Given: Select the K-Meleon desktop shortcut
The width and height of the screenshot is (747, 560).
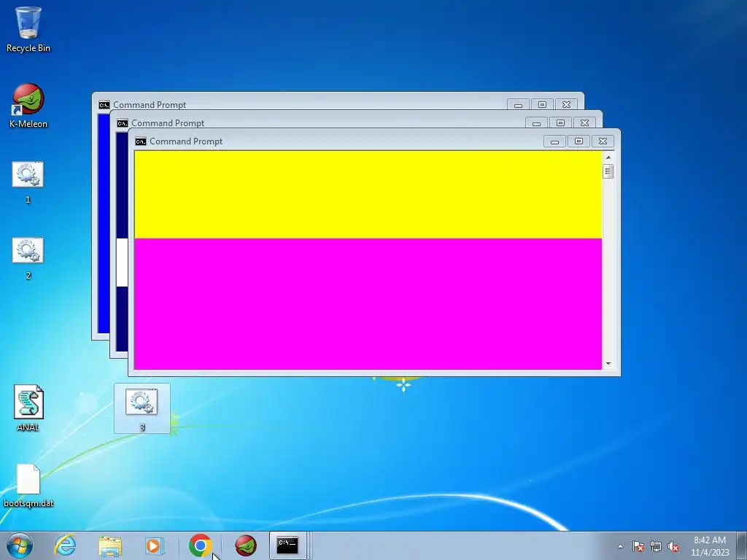Looking at the screenshot, I should 28,106.
